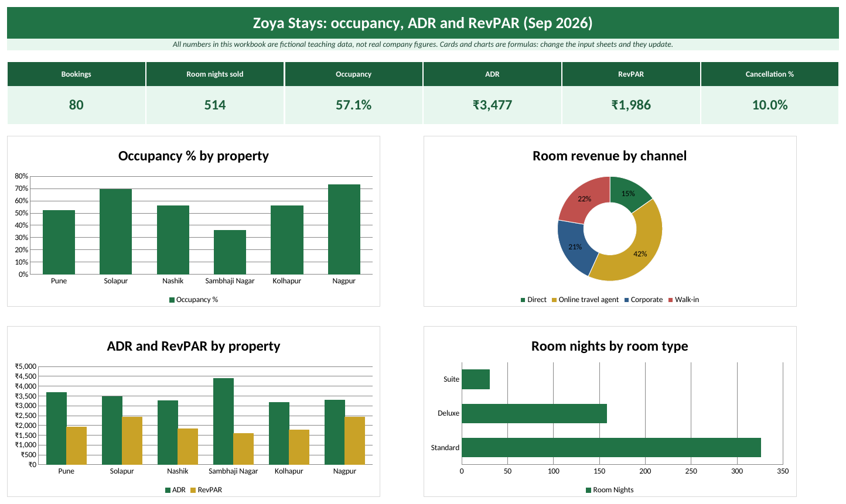Viewport: 846px width, 504px height.
Task: Click the Bookings card header label
Action: [76, 74]
